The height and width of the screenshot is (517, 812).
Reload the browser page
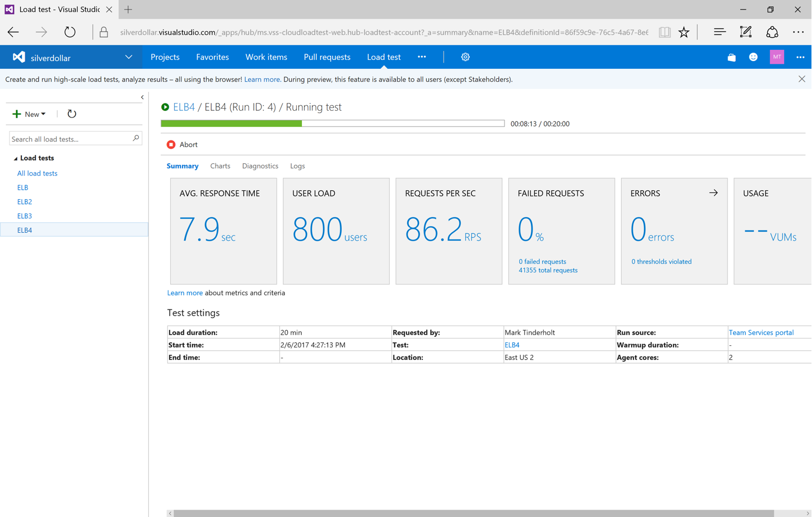tap(69, 32)
